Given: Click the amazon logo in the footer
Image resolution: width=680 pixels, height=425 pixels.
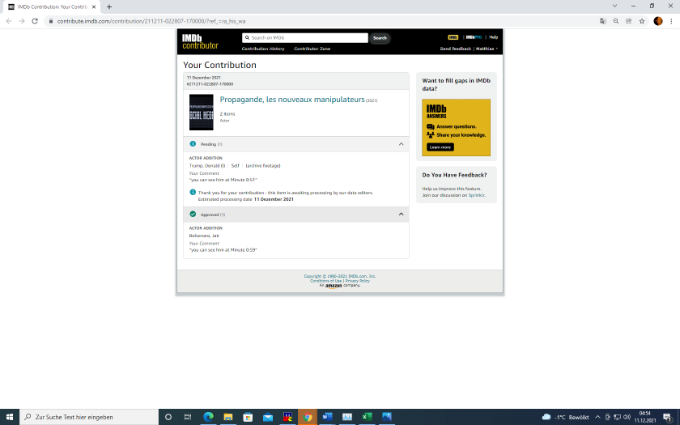Looking at the screenshot, I should [x=333, y=286].
